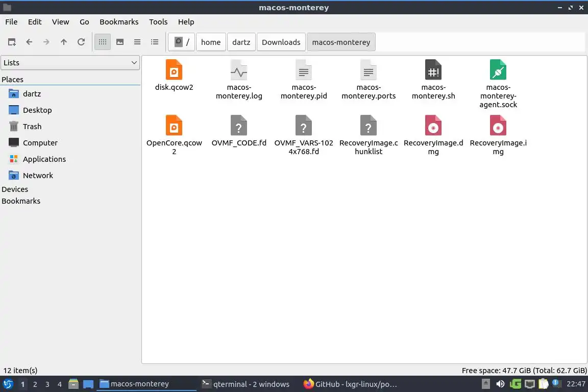The height and width of the screenshot is (392, 588).
Task: Click the taskbar clock showing 22:47
Action: (576, 384)
